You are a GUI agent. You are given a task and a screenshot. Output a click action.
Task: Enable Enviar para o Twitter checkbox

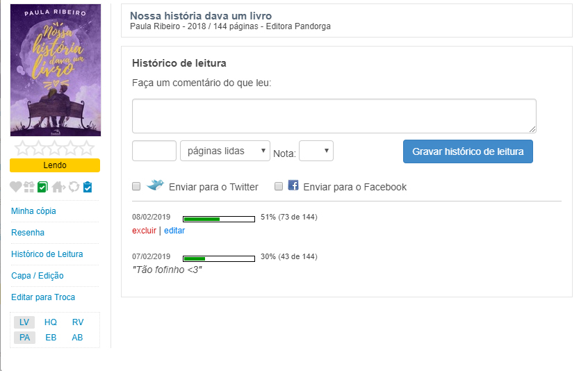(x=136, y=186)
